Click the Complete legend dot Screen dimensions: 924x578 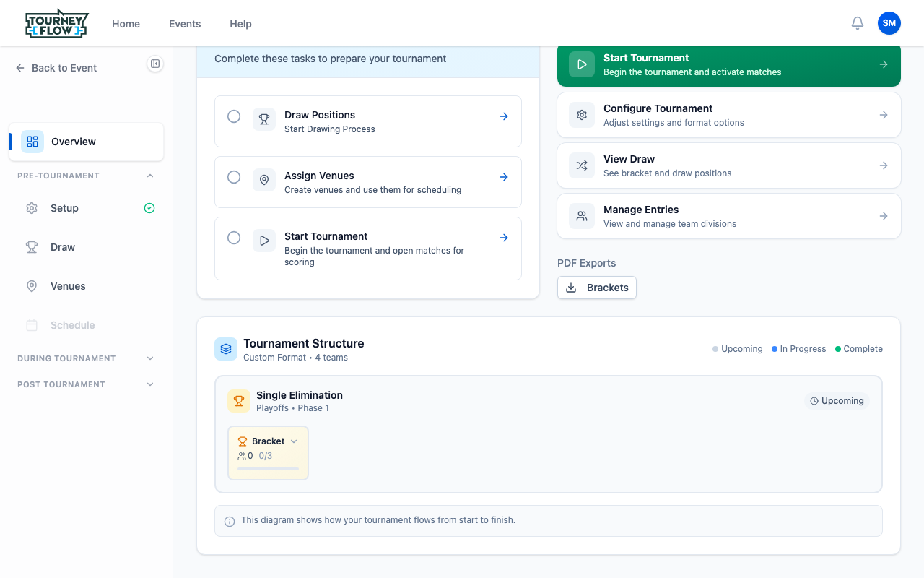pyautogui.click(x=838, y=349)
